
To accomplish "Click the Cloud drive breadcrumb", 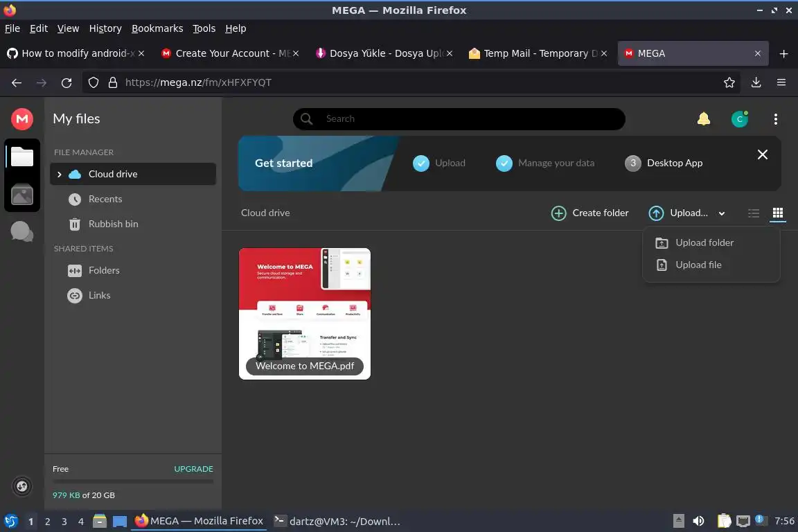I will point(265,213).
